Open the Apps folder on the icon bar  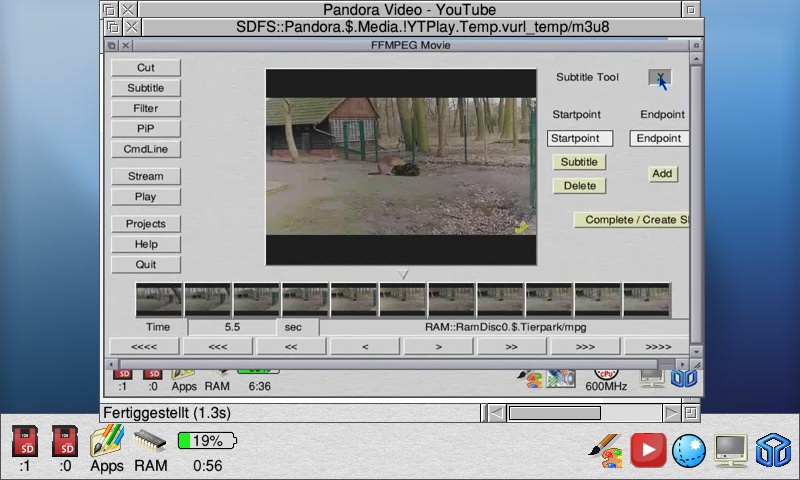[107, 441]
